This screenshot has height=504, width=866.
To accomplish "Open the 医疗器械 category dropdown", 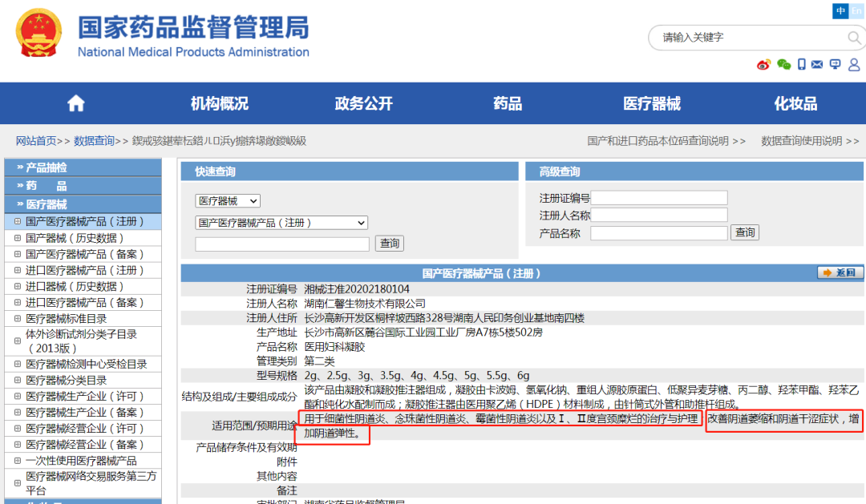I will coord(227,201).
